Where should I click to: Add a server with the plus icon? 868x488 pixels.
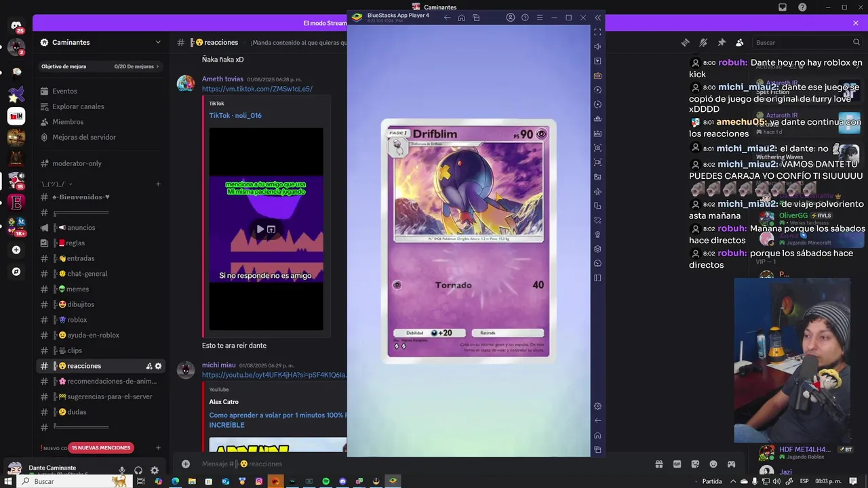16,250
